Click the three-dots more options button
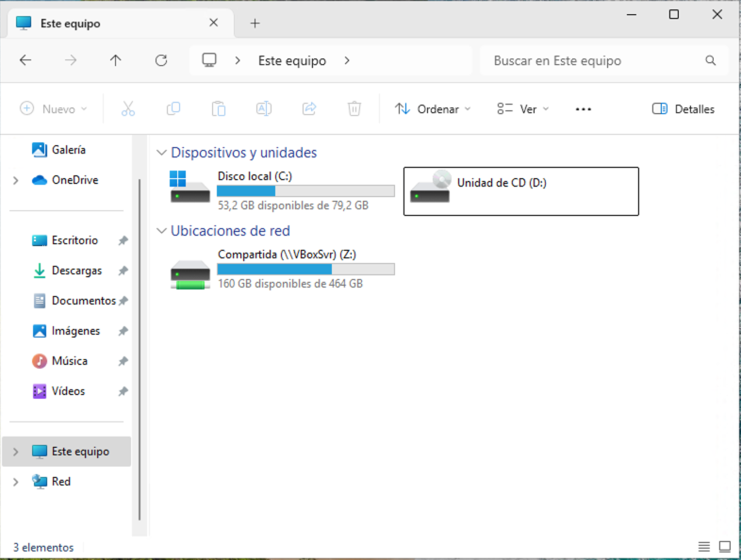Image resolution: width=741 pixels, height=560 pixels. tap(583, 109)
